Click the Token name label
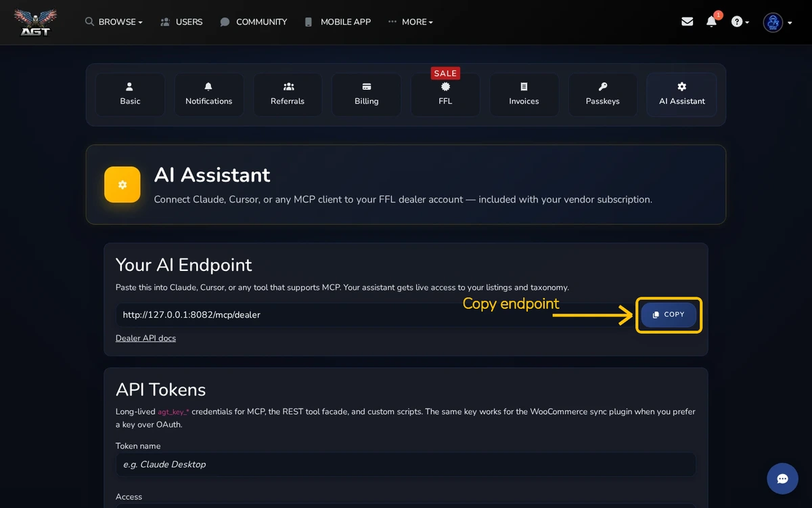 pyautogui.click(x=138, y=446)
